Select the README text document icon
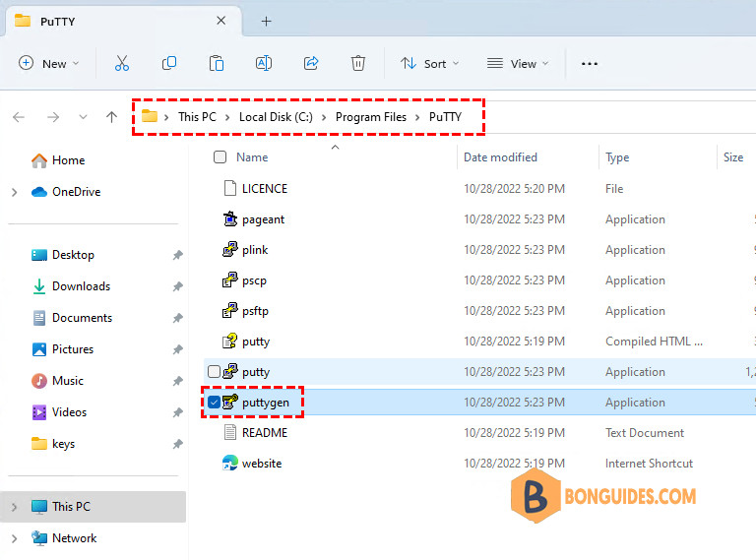 pos(230,433)
